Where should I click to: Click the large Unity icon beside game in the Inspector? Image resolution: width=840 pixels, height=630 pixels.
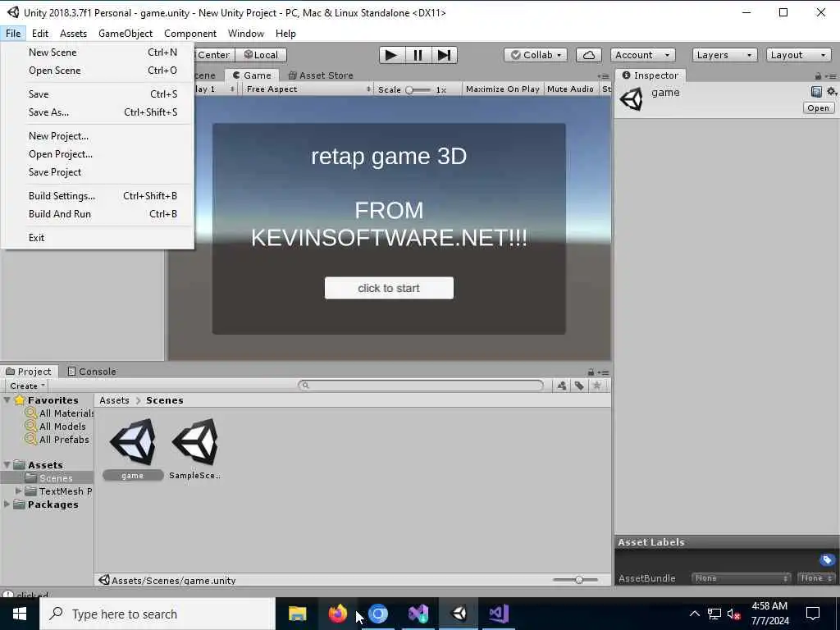point(632,99)
